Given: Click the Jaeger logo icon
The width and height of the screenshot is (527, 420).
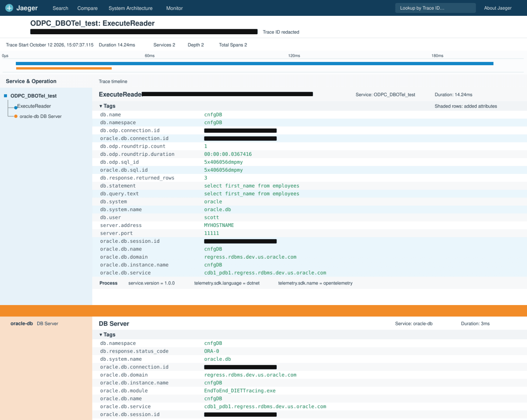Looking at the screenshot, I should click(x=9, y=8).
